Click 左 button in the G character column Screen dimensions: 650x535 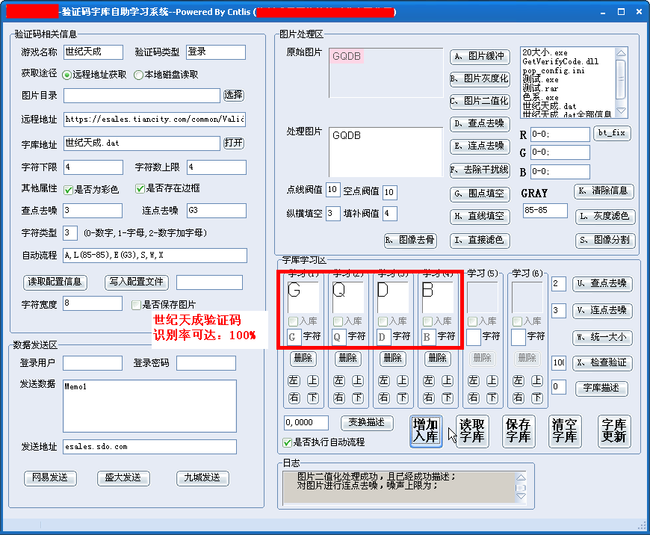pyautogui.click(x=293, y=380)
